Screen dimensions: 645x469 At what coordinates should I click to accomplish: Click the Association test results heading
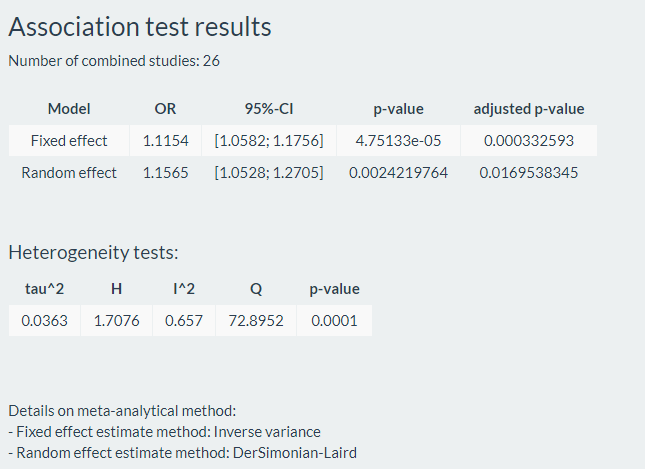(x=139, y=27)
